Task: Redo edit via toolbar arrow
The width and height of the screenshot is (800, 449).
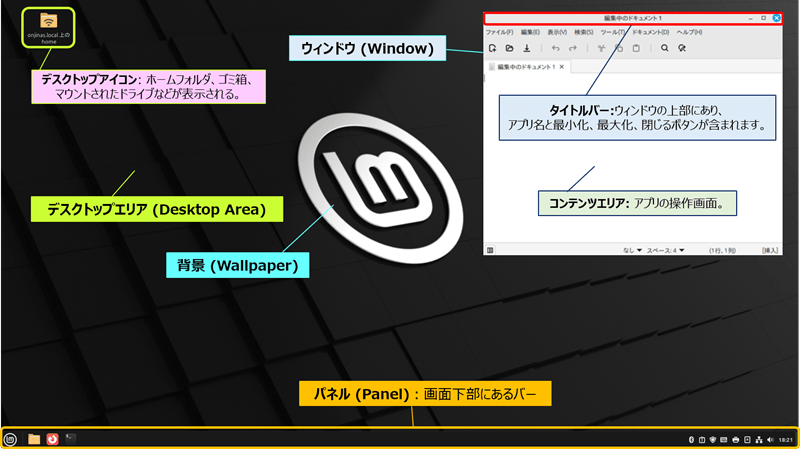Action: coord(573,48)
